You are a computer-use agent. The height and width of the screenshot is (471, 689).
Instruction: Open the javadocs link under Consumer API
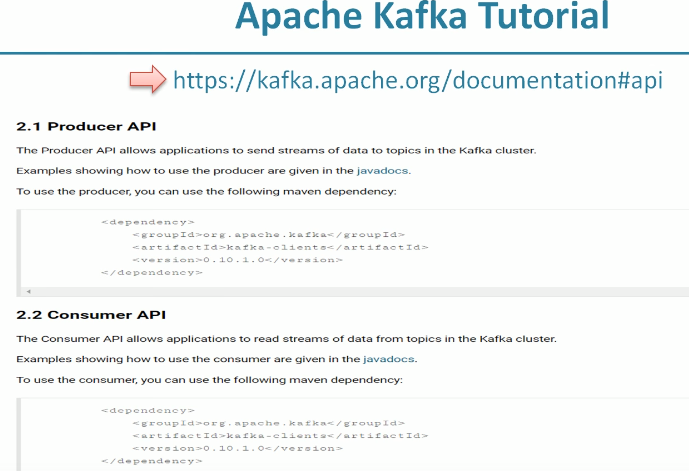tap(388, 359)
